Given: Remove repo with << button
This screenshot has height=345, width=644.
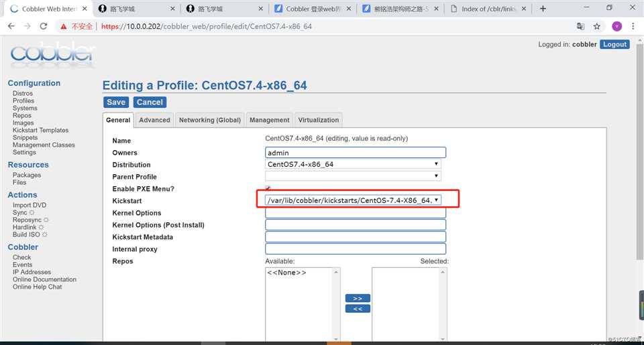Looking at the screenshot, I should [x=358, y=308].
